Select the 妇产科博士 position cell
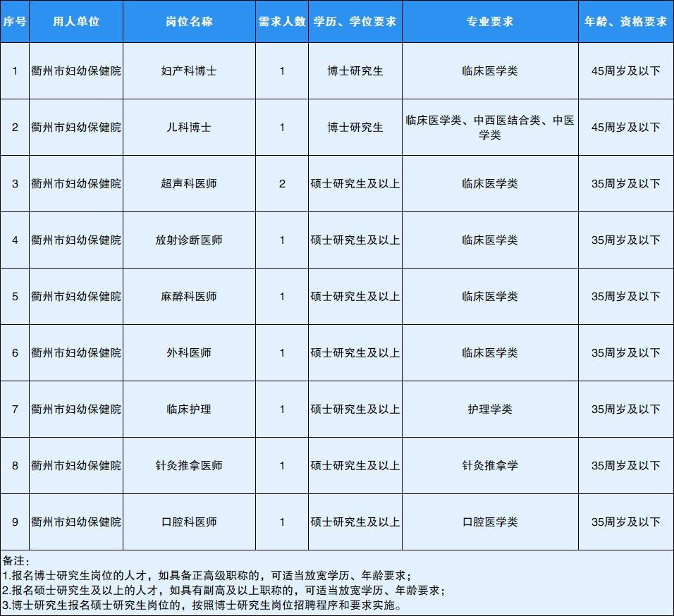The height and width of the screenshot is (616, 674). click(x=189, y=71)
